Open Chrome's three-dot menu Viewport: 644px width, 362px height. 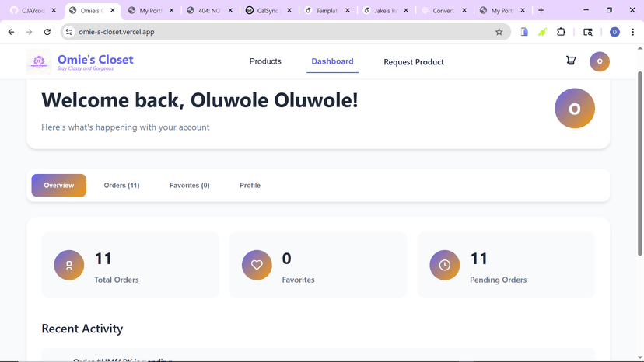pos(633,32)
